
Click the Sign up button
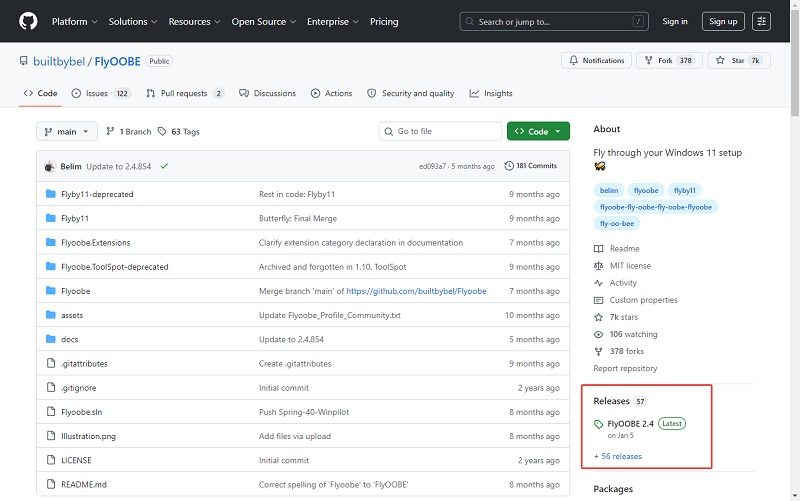coord(723,21)
